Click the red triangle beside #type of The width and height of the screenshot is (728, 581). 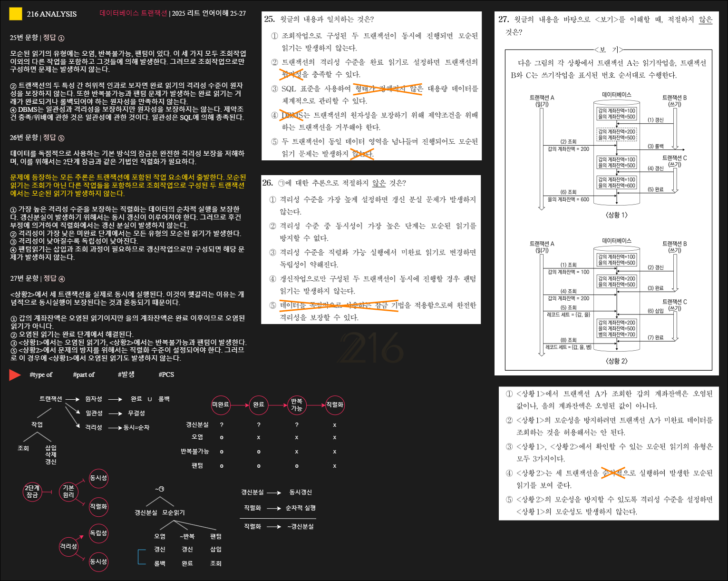click(x=15, y=374)
